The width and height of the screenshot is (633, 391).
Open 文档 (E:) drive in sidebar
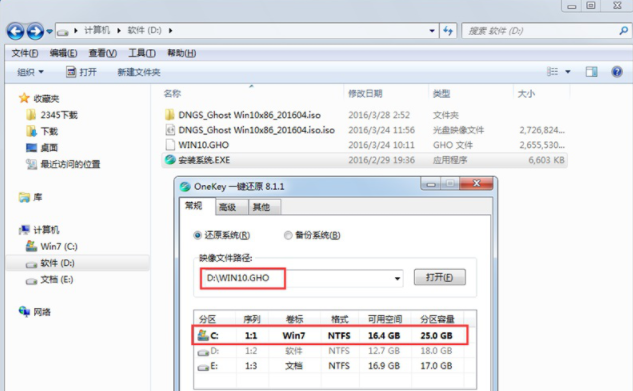(x=50, y=280)
